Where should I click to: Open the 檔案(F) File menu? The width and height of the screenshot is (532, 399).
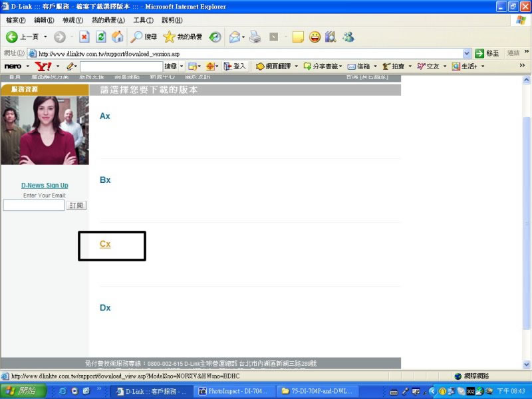[x=15, y=21]
